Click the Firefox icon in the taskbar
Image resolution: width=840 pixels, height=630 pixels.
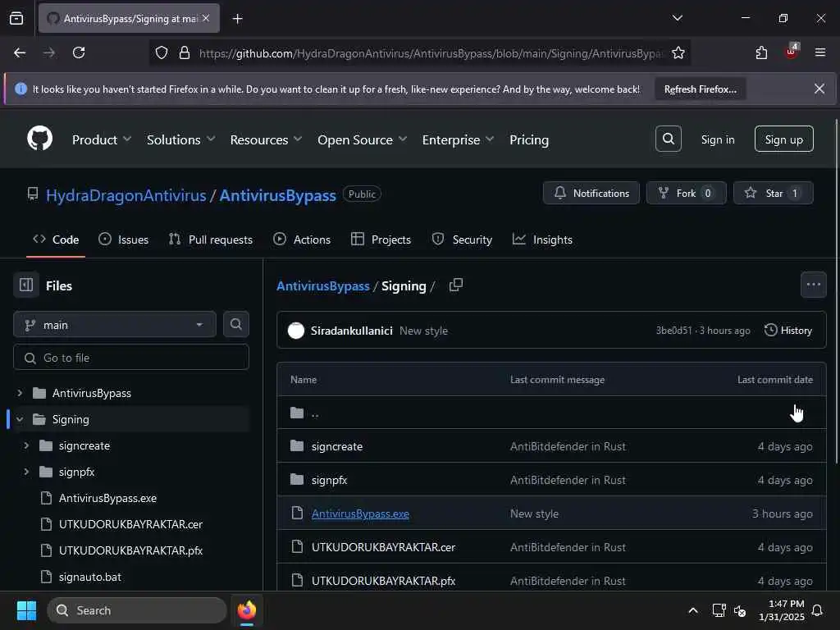(x=247, y=610)
